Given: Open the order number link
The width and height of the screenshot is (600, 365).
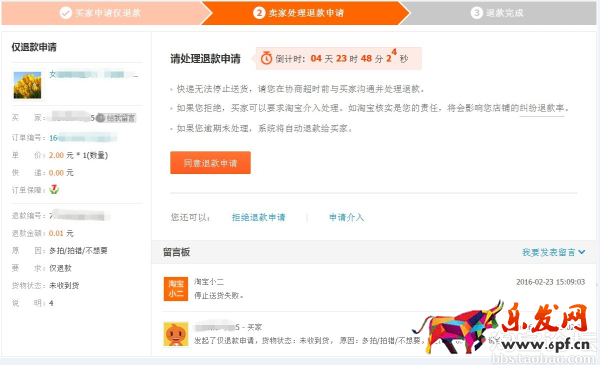Looking at the screenshot, I should (x=83, y=138).
